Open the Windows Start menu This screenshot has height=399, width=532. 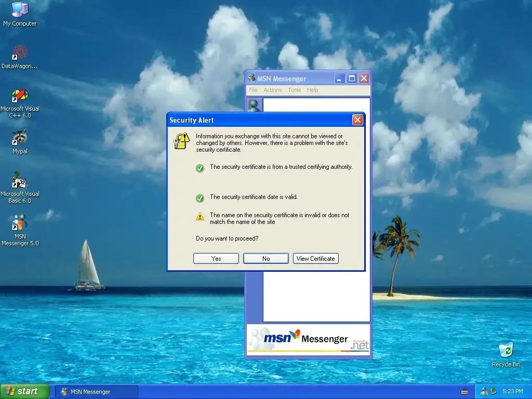pos(25,392)
